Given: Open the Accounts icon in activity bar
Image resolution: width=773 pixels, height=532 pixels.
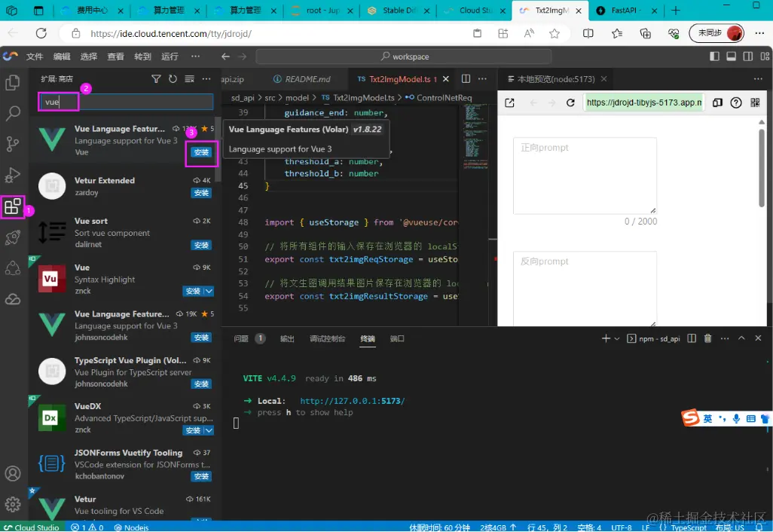Looking at the screenshot, I should 13,473.
